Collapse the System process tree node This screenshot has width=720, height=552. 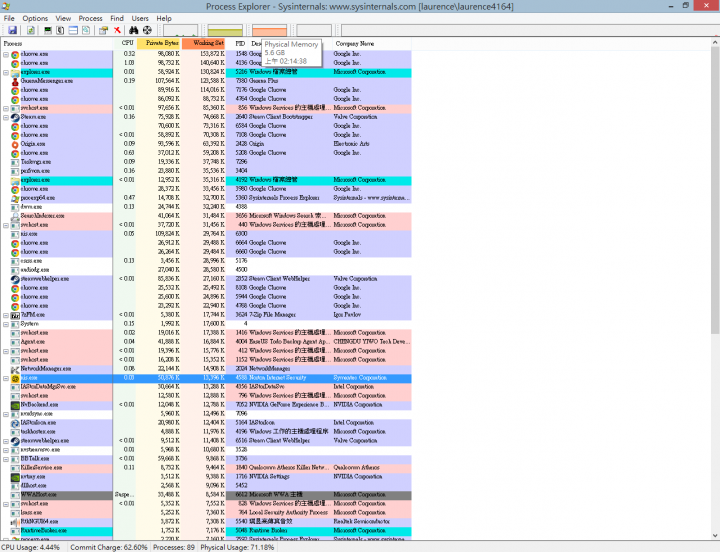point(6,324)
